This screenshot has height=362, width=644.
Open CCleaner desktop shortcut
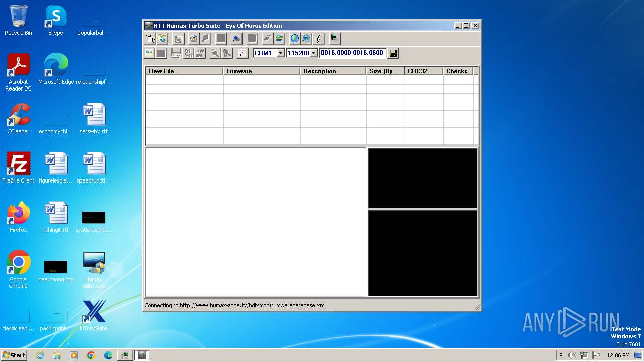[18, 119]
